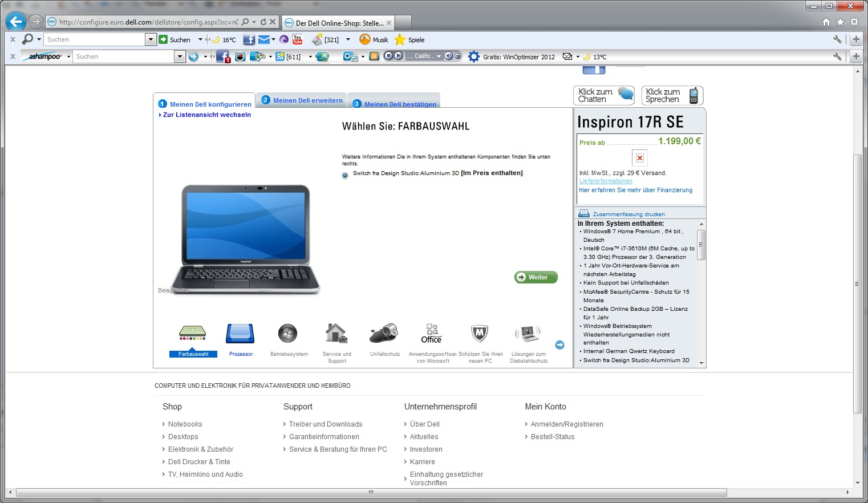This screenshot has width=868, height=503.
Task: Open Zur Listenansicht wechseln link
Action: click(x=207, y=115)
